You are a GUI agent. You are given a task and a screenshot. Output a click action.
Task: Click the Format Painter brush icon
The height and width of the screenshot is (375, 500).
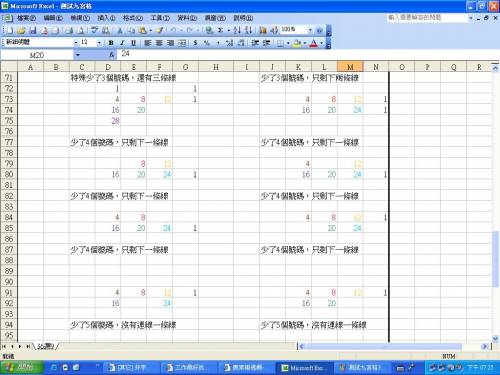coord(160,30)
